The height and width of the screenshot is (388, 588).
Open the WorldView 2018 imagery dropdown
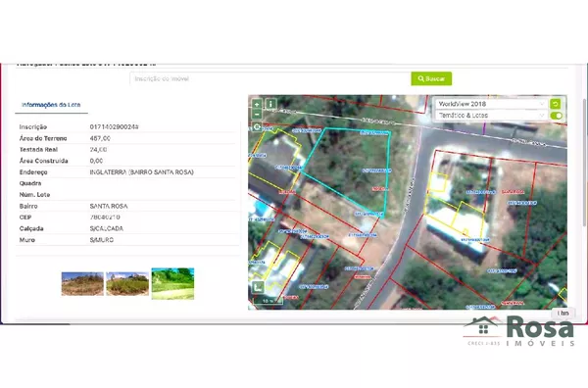pyautogui.click(x=491, y=104)
